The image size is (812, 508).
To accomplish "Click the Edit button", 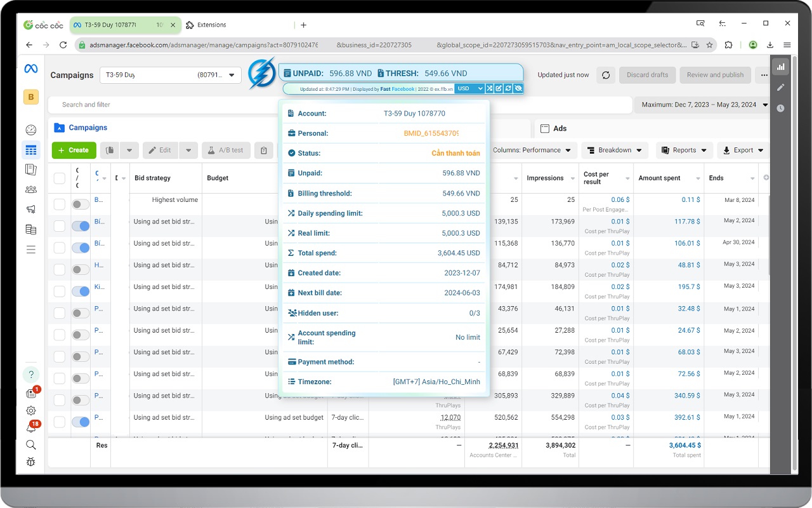I will (x=160, y=150).
